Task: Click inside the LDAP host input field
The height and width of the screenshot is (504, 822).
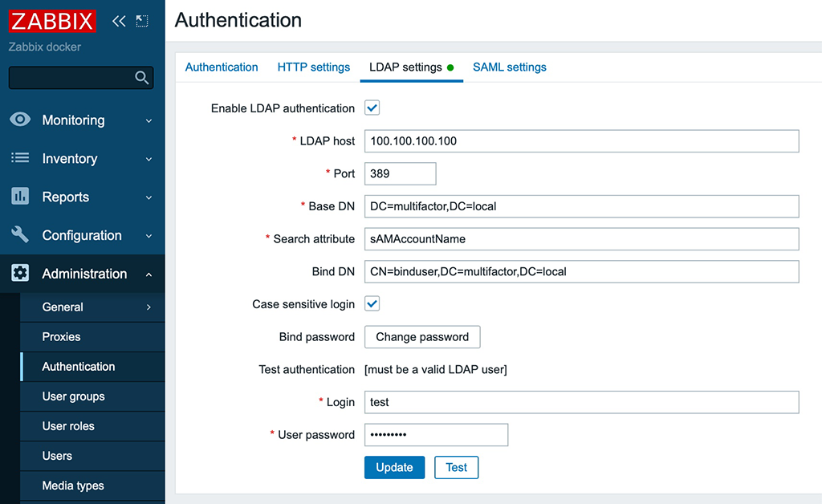Action: [x=581, y=140]
